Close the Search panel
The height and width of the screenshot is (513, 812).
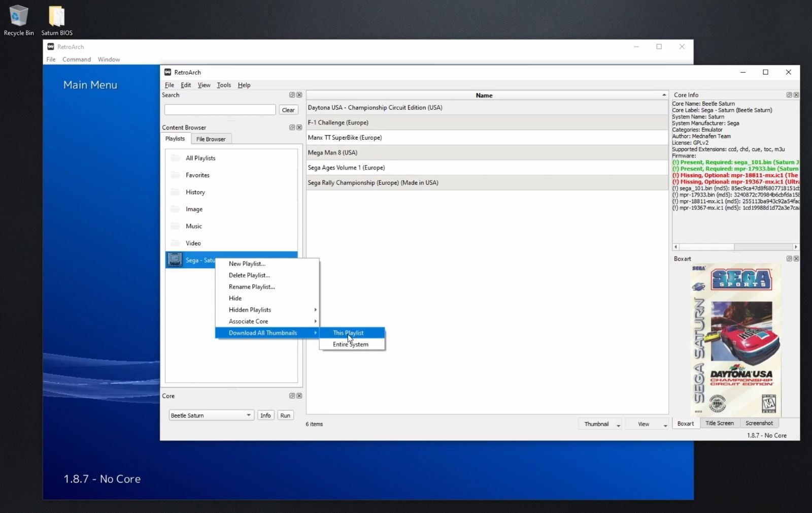pyautogui.click(x=299, y=95)
